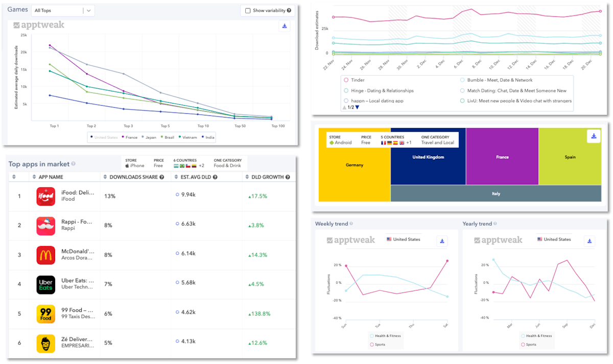
Task: Click the download icon on the Weekly trend chart
Action: [441, 241]
